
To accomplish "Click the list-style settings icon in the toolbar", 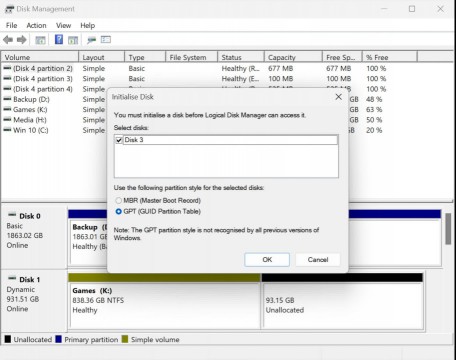I will pos(106,40).
